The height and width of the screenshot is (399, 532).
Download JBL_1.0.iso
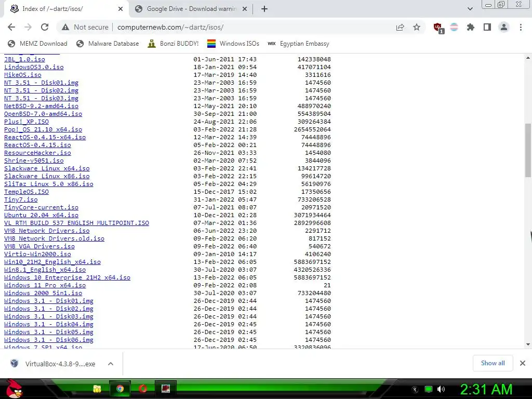[24, 59]
